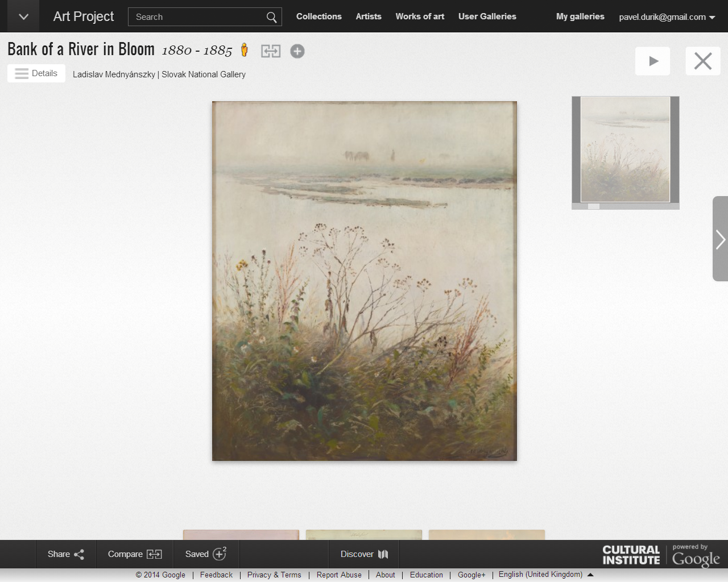Open the Google+ link
Viewport: 728px width, 582px height.
point(471,575)
